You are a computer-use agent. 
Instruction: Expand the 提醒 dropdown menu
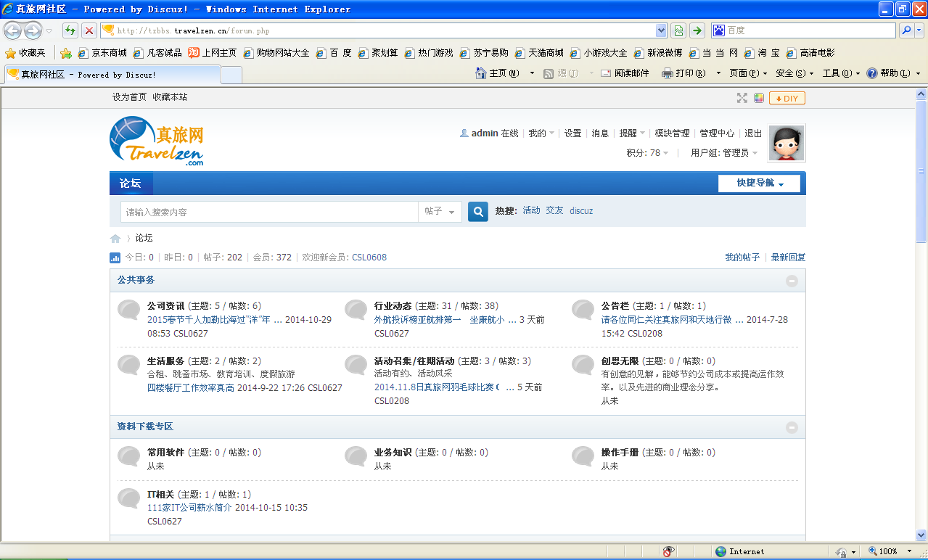pos(632,133)
